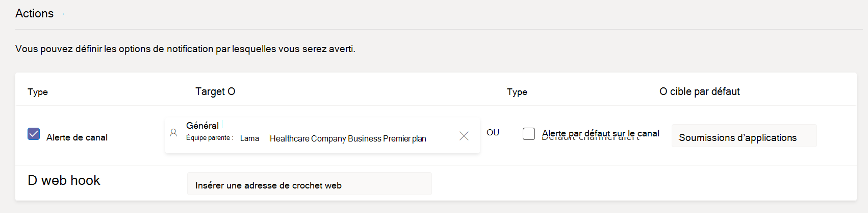Viewport: 868px width, 213px height.
Task: Click the OU separator text
Action: point(493,132)
